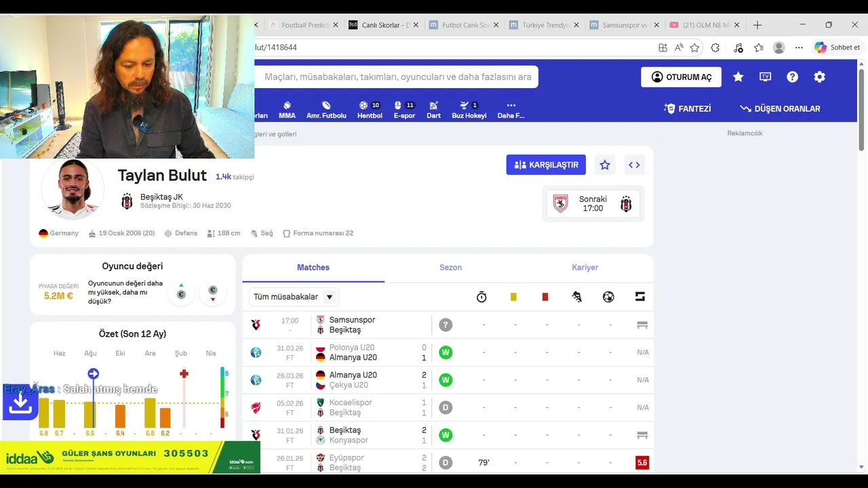Click Taylan Bulut player photo

tap(73, 189)
